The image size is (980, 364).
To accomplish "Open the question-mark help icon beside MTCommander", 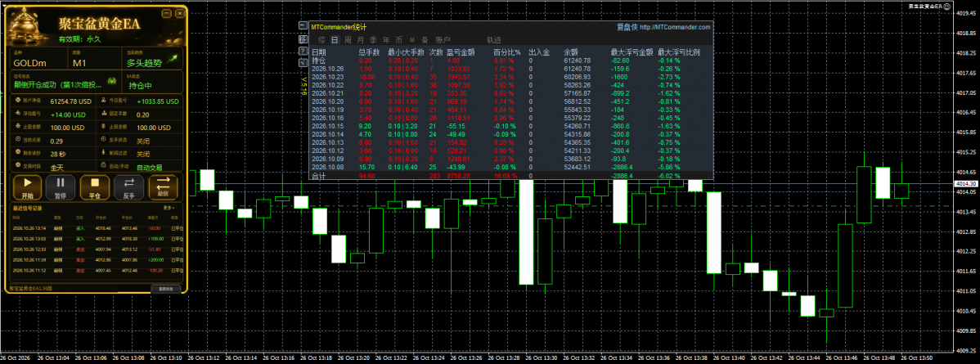I will coord(303,51).
